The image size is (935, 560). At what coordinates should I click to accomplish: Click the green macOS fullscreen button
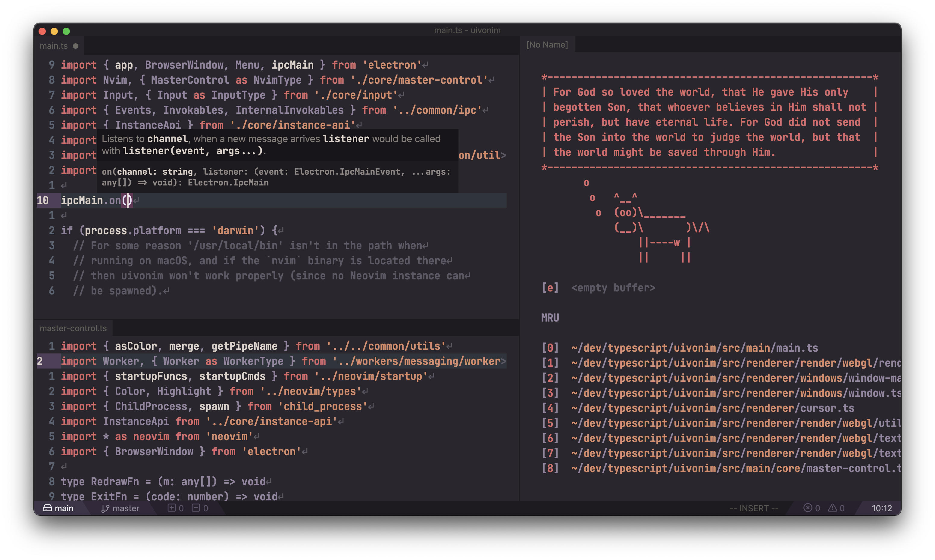click(x=66, y=31)
